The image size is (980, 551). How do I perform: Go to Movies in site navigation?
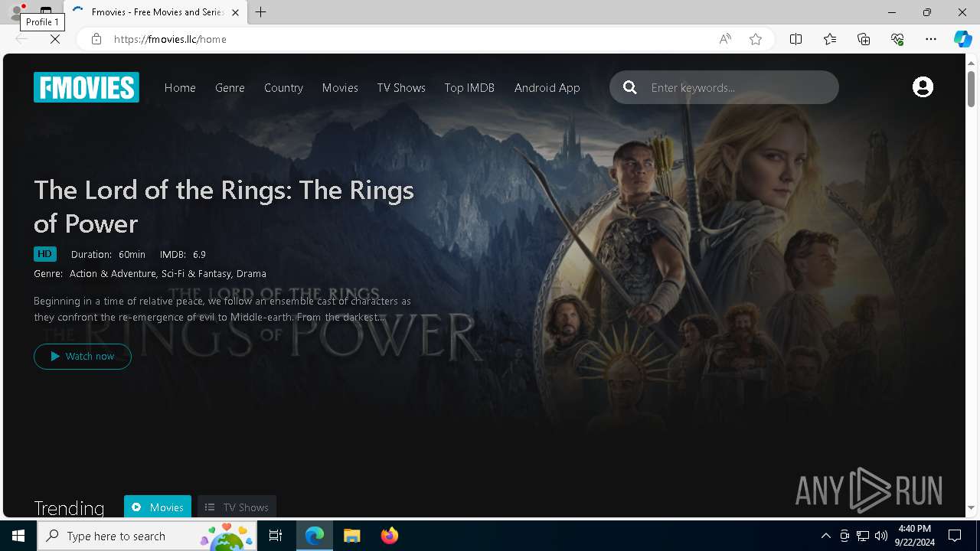(x=340, y=87)
